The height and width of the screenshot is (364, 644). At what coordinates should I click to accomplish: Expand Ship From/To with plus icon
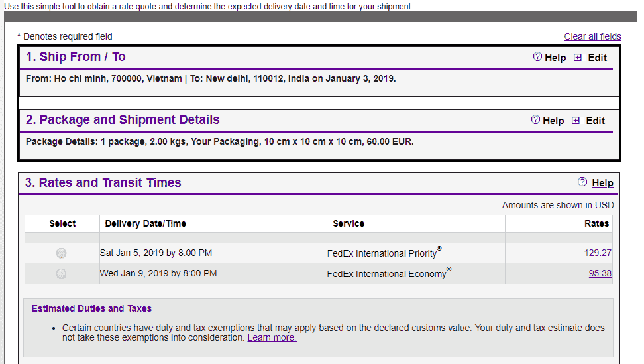(x=578, y=58)
